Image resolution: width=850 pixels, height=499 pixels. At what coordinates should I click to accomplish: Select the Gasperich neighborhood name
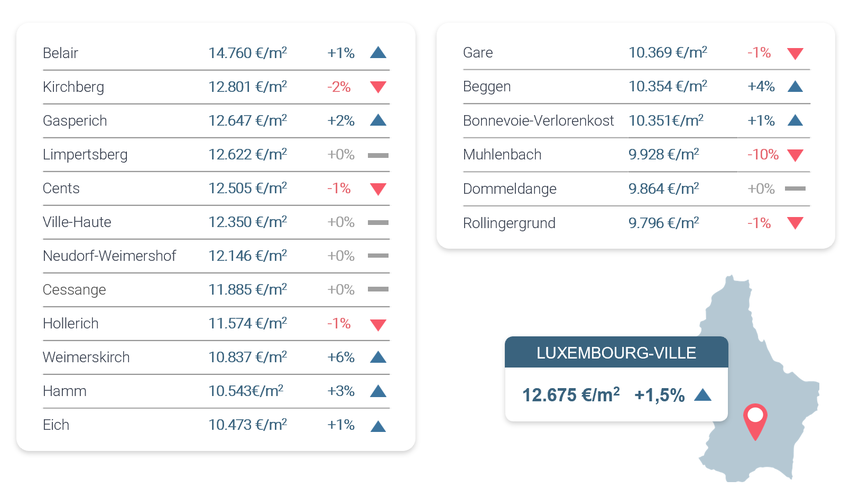pos(75,121)
